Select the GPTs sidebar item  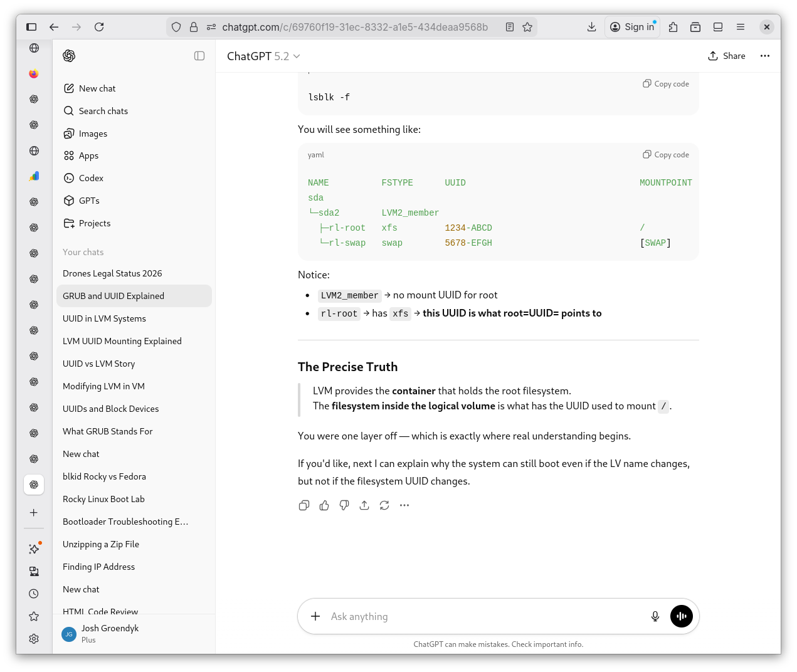click(89, 201)
